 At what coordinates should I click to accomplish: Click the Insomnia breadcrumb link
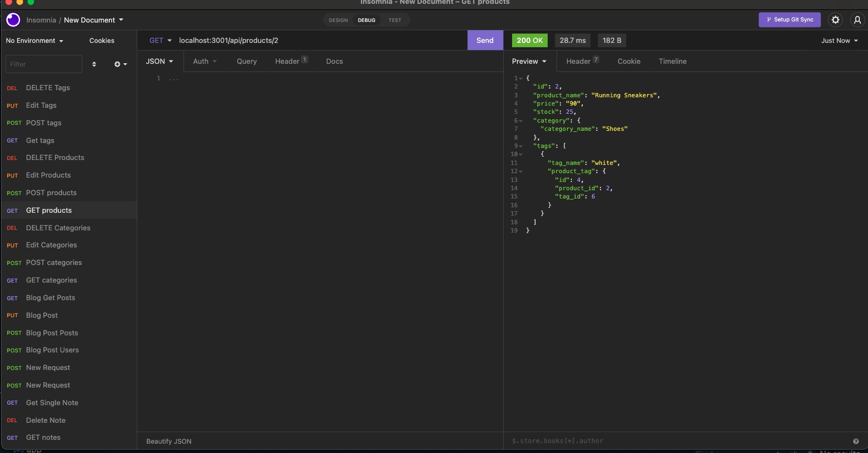click(41, 20)
